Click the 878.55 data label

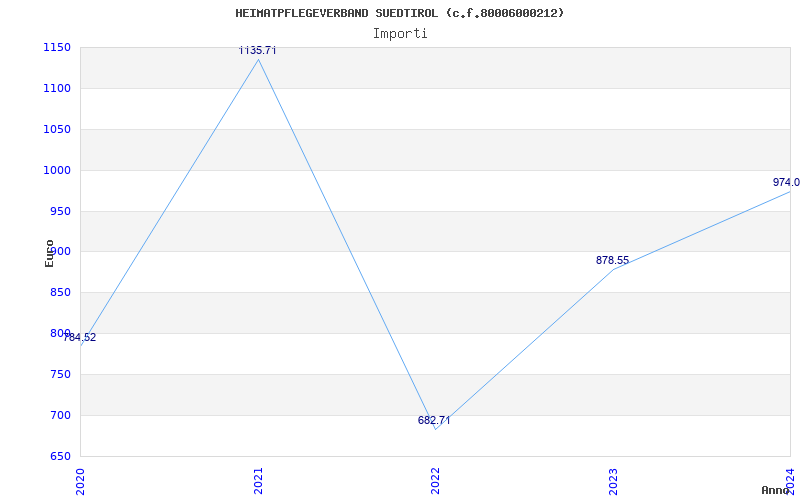point(612,260)
